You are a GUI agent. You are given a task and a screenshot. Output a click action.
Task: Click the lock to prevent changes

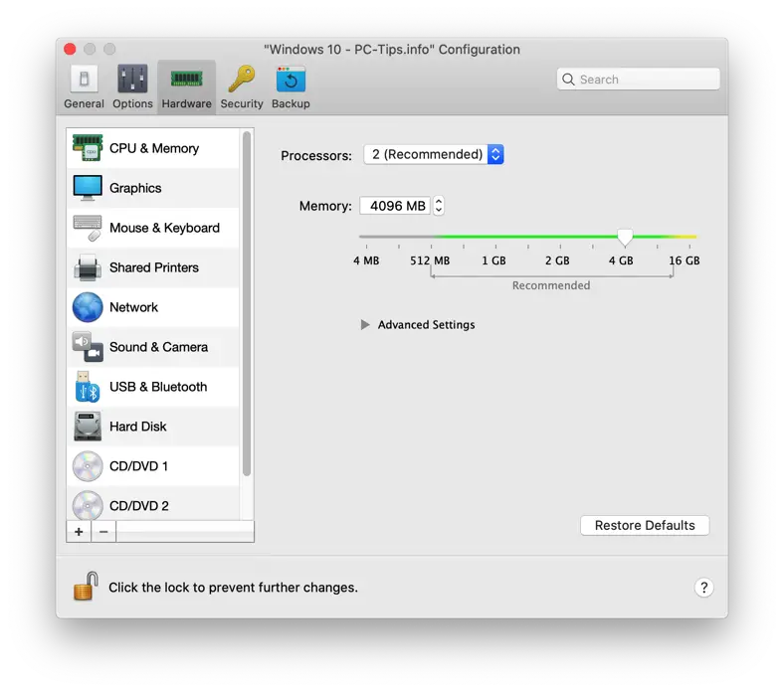click(86, 586)
